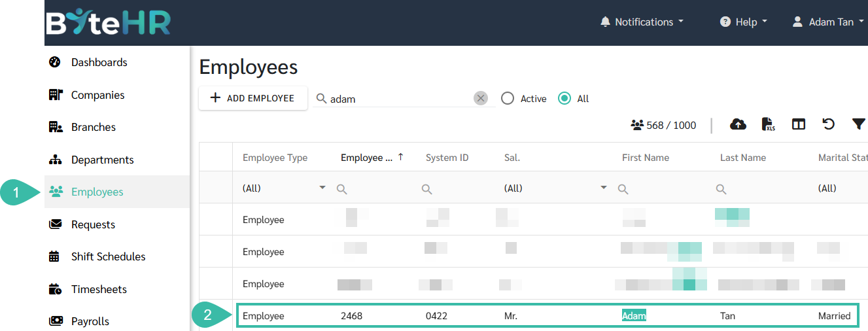Open the Help dropdown menu
Screen dimensions: 868x331
click(x=744, y=22)
